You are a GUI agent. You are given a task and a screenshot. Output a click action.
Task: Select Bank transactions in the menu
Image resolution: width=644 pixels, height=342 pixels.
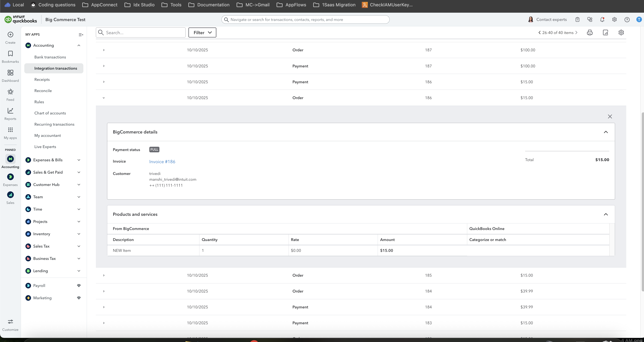click(x=50, y=57)
